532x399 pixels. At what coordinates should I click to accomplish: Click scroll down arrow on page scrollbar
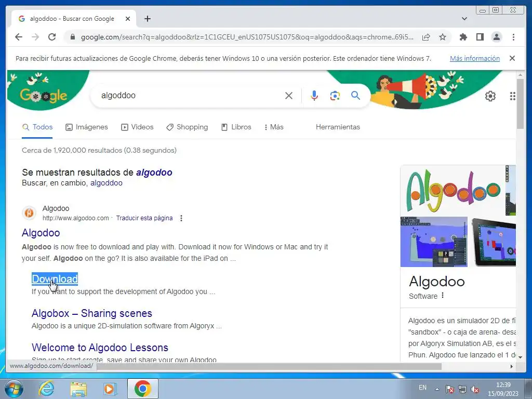click(520, 357)
